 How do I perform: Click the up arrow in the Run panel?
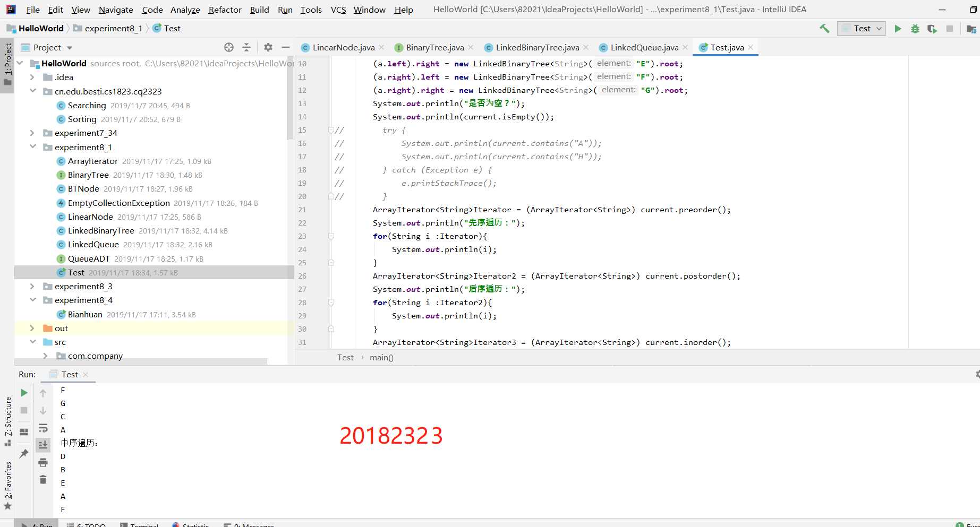pos(43,393)
